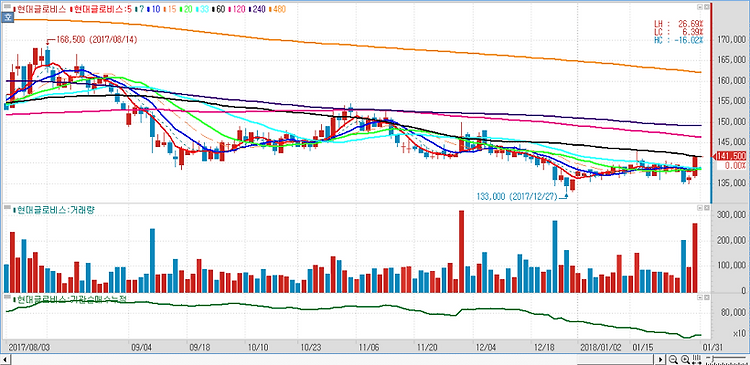Select the 60-period moving average legend

[218, 9]
